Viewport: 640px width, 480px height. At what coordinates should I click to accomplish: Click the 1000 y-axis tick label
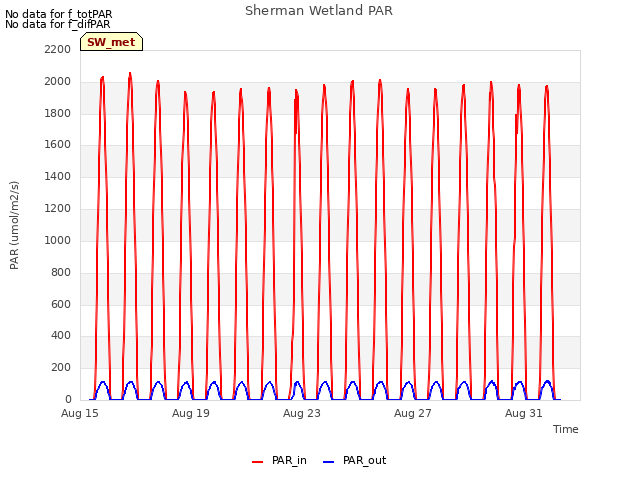pyautogui.click(x=58, y=240)
